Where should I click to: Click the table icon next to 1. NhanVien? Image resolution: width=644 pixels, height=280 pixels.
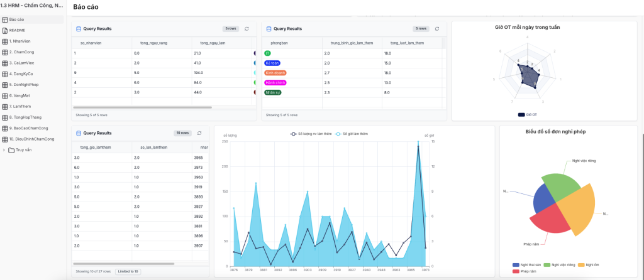5,41
